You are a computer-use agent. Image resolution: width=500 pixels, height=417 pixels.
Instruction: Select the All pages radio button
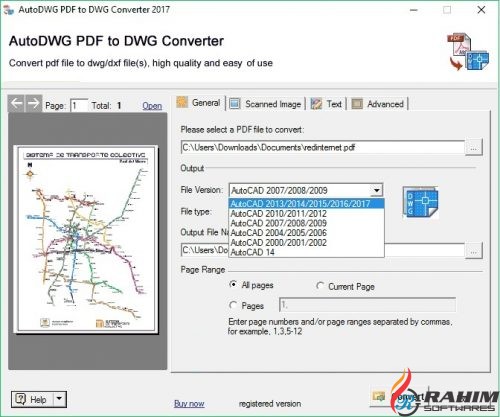(x=233, y=285)
